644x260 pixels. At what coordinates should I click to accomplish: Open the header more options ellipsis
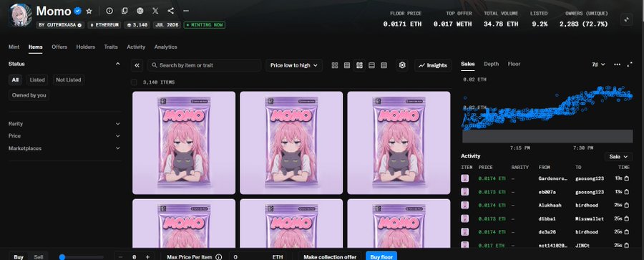[x=186, y=11]
